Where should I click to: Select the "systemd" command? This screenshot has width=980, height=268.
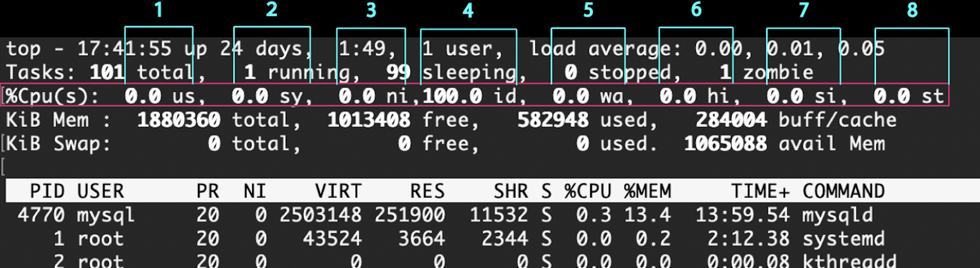click(x=843, y=239)
